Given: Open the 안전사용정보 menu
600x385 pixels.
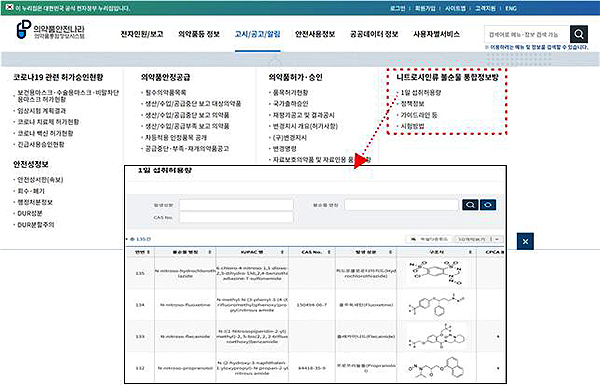Looking at the screenshot, I should pos(315,34).
